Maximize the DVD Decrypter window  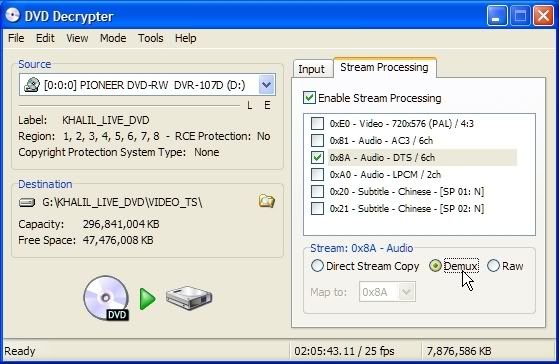click(x=520, y=16)
